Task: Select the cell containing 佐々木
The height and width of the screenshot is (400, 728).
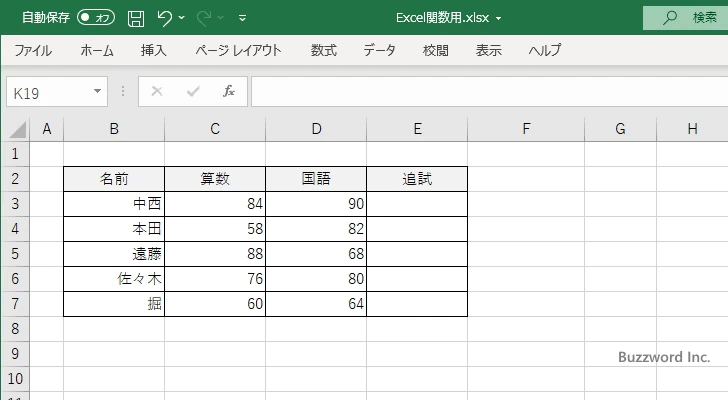Action: coord(114,279)
